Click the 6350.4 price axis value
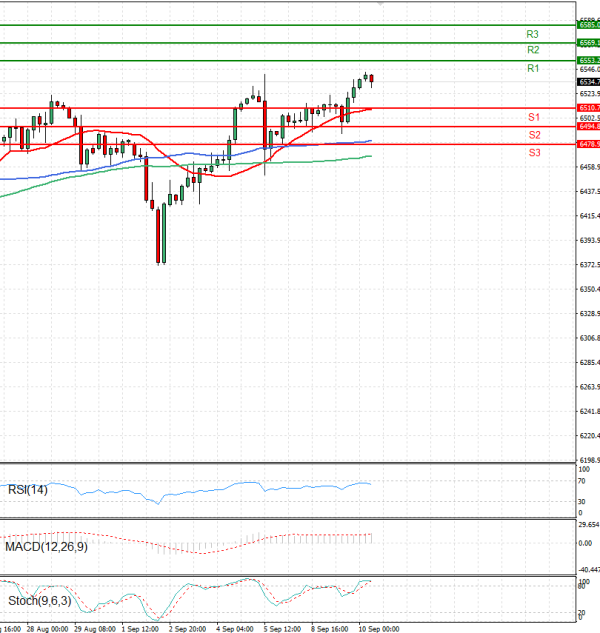This screenshot has width=600, height=633. [590, 289]
